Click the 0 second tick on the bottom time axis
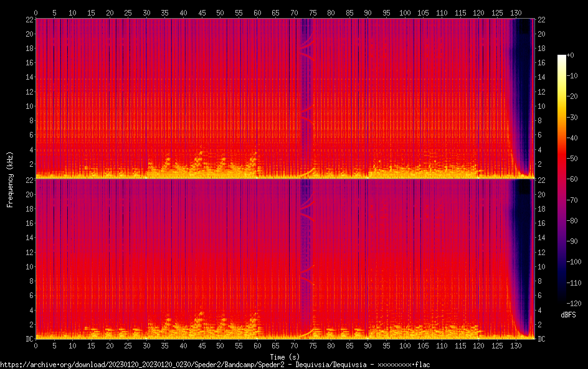Viewport: 588px width, 369px height. pos(36,345)
